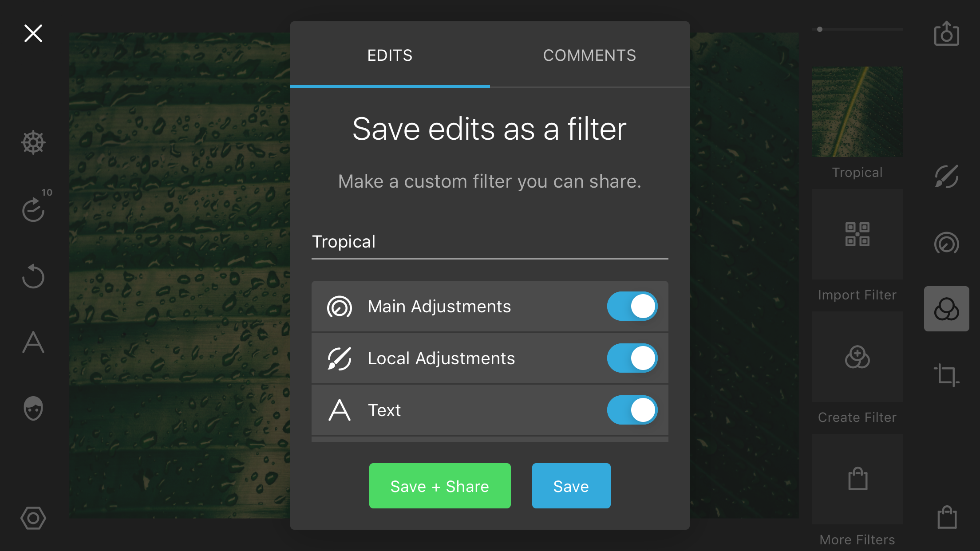Open the hexagon settings icon
Image resolution: width=980 pixels, height=551 pixels.
33,518
